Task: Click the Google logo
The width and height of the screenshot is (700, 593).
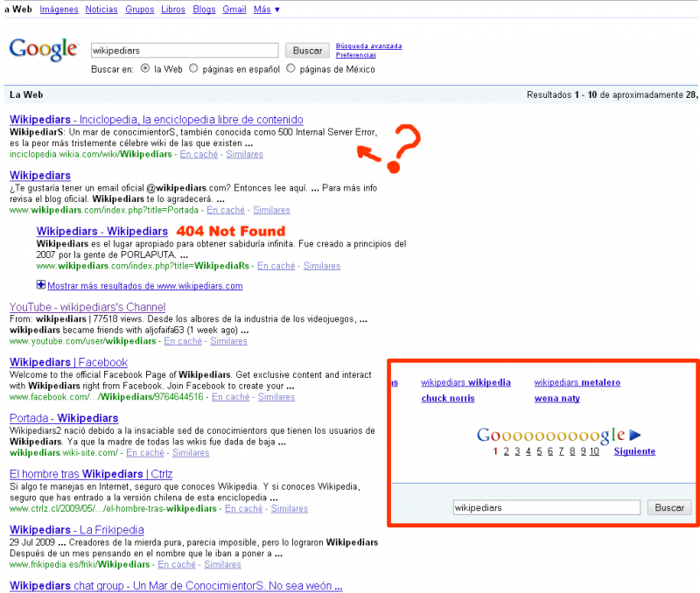Action: tap(43, 50)
